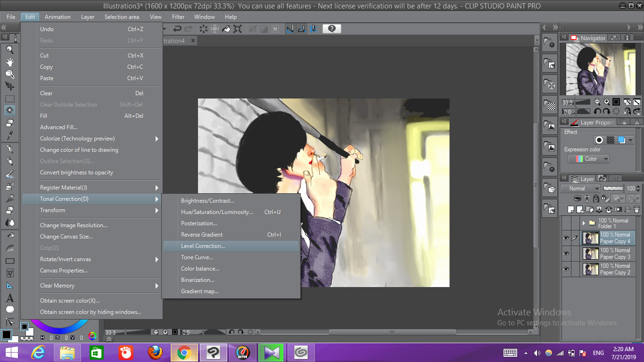Open the Normal blending mode dropdown
The width and height of the screenshot is (644, 362).
click(x=580, y=189)
